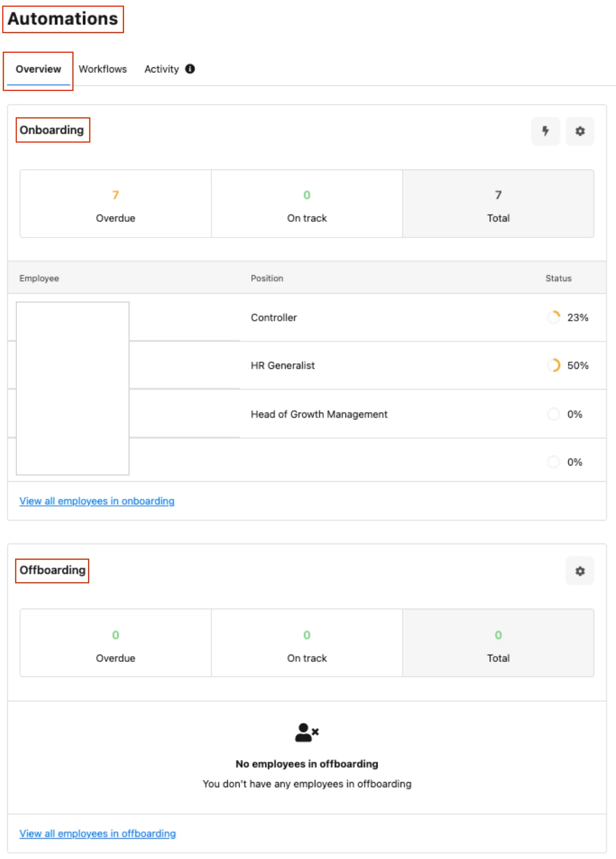Click the lightning bolt icon in Onboarding
The width and height of the screenshot is (616, 859).
click(x=545, y=131)
